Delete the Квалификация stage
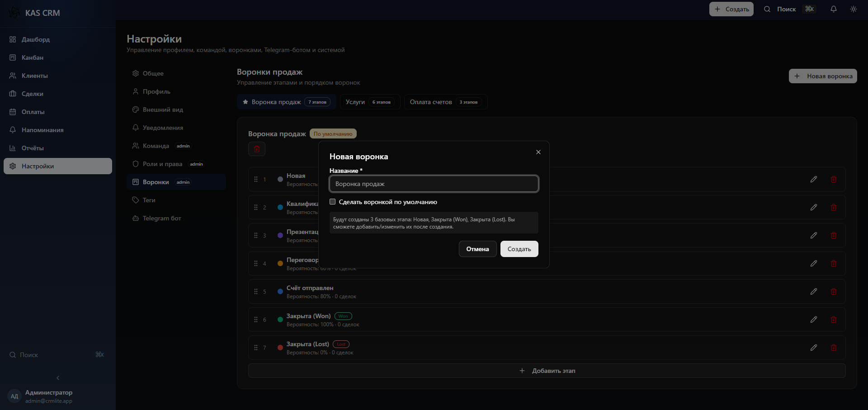 point(834,207)
